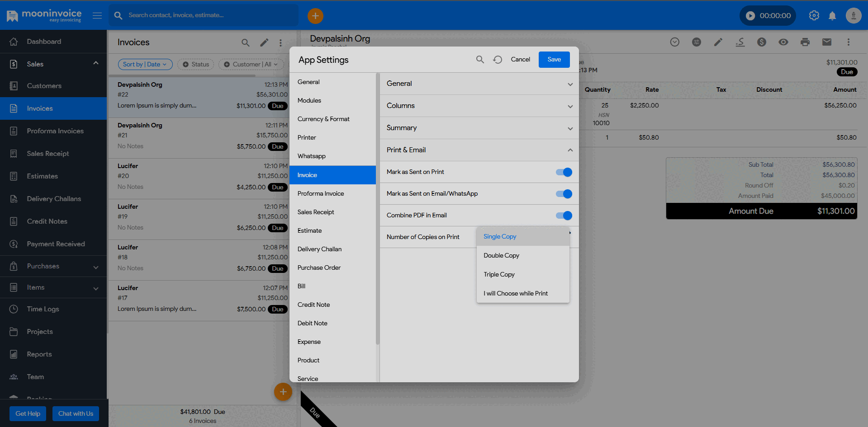Click the email envelope icon in invoice toolbar
868x427 pixels.
click(x=827, y=42)
